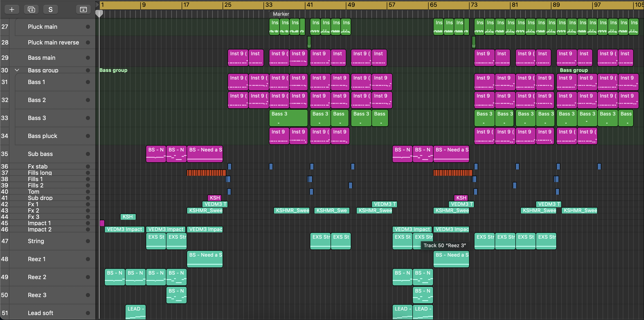Click the add new track plus button

(x=12, y=9)
